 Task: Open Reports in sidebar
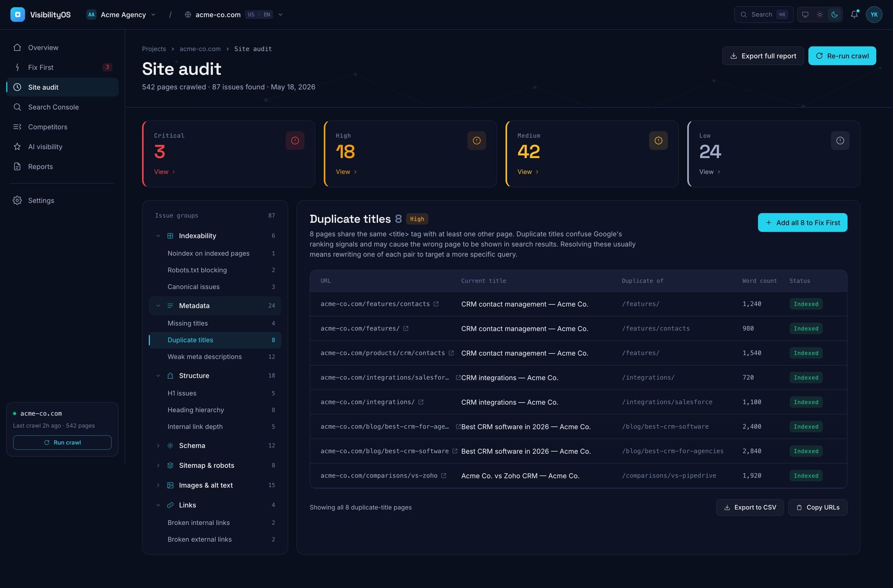click(x=62, y=166)
